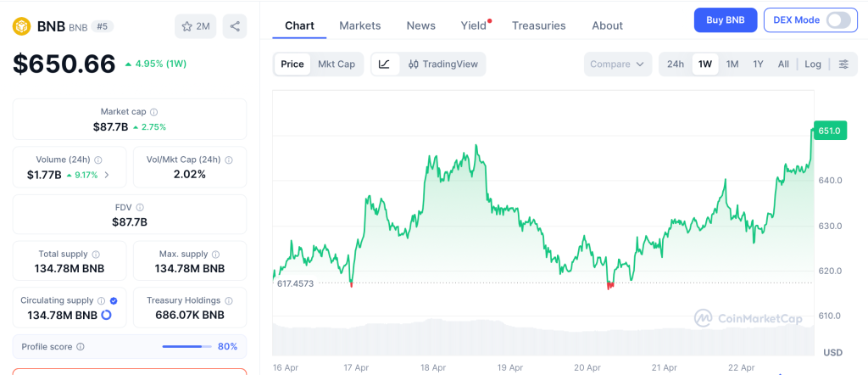Screen dimensions: 868x375
Task: Click the Profile score info icon
Action: click(81, 346)
